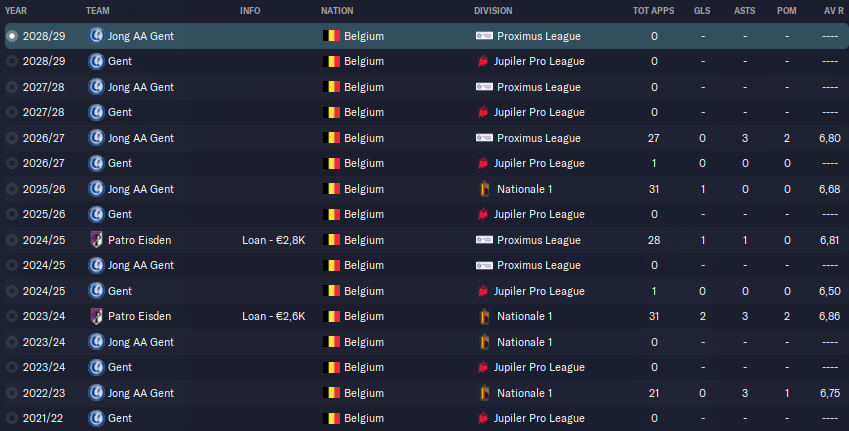Sort table by YEAR column header
This screenshot has width=849, height=431.
[16, 11]
